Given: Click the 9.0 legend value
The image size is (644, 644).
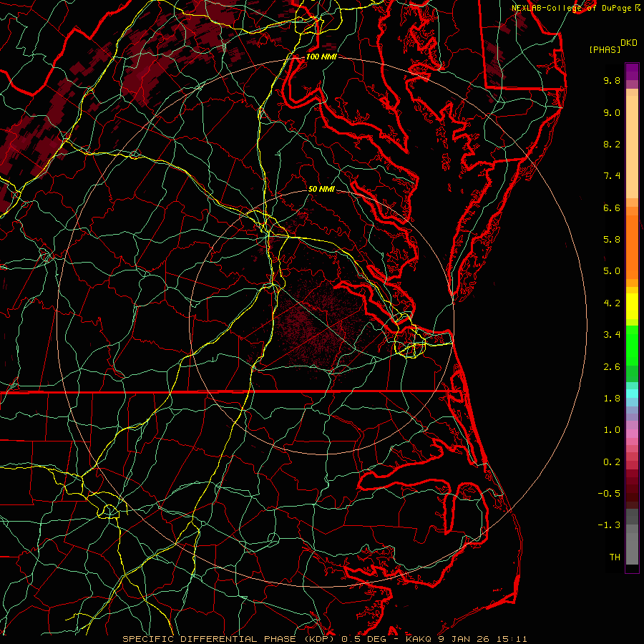Looking at the screenshot, I should click(x=612, y=112).
